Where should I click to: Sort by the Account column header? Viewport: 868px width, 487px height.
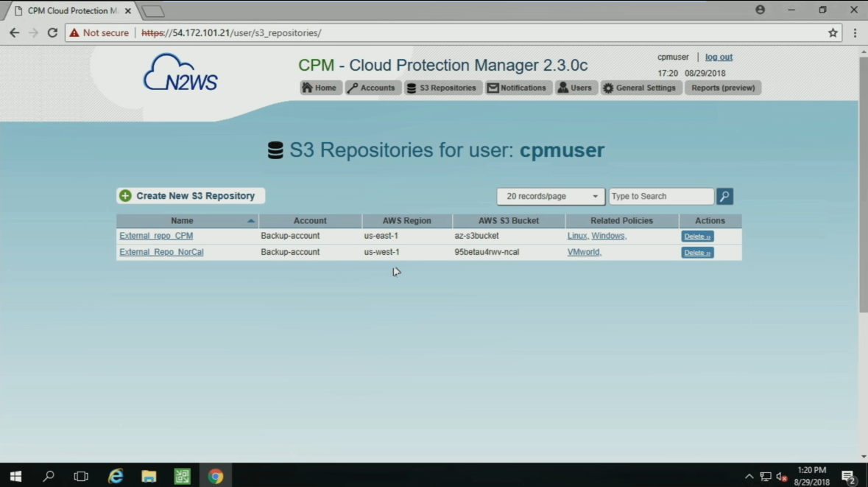(310, 220)
